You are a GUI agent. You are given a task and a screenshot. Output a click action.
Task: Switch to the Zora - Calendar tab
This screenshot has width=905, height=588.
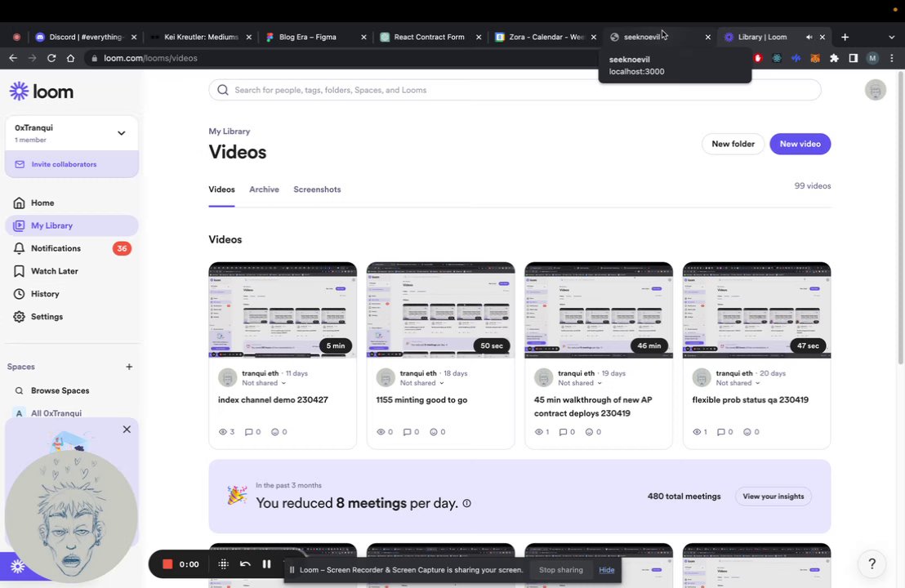[x=546, y=37]
